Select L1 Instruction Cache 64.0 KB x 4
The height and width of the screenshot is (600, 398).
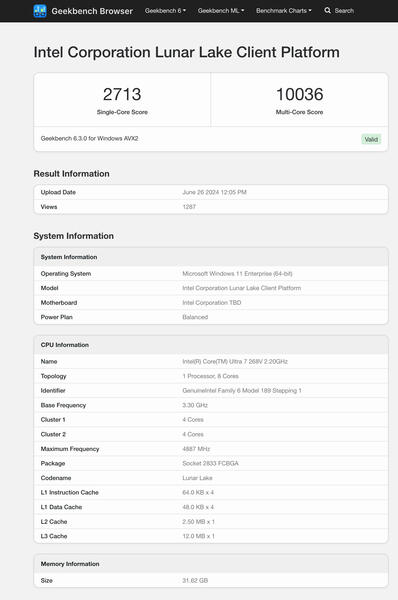198,492
